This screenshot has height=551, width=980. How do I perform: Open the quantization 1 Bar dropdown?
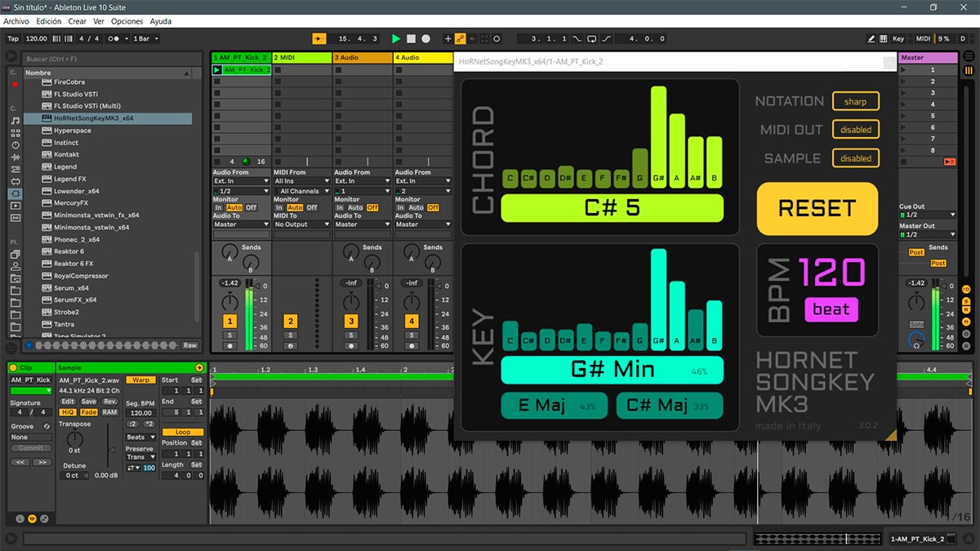(x=145, y=38)
